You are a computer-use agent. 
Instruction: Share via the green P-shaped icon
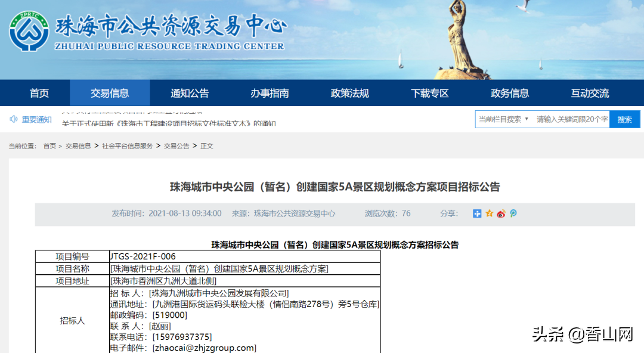[513, 213]
